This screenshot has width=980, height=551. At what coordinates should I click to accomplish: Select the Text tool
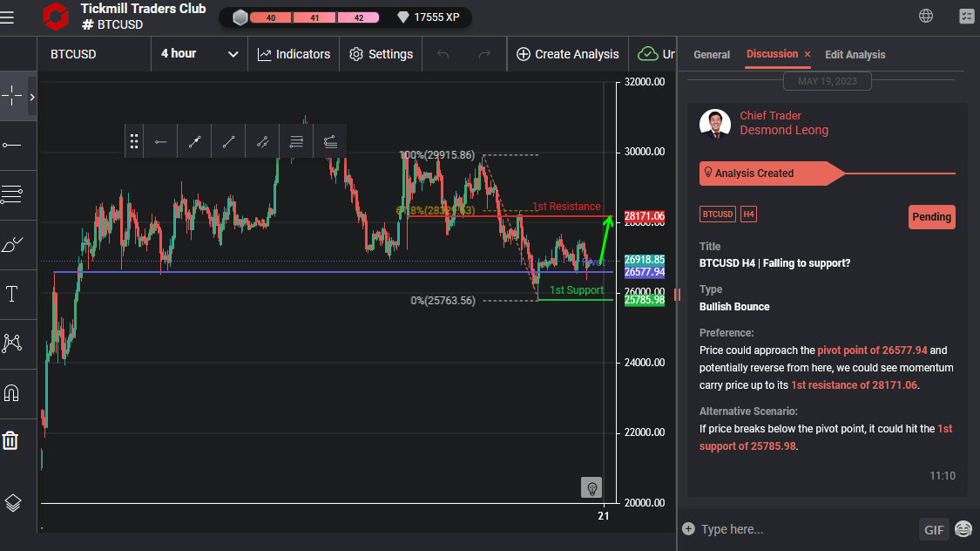point(12,294)
